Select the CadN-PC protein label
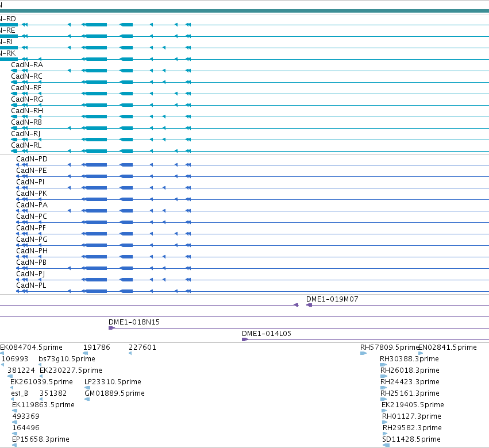 (32, 217)
